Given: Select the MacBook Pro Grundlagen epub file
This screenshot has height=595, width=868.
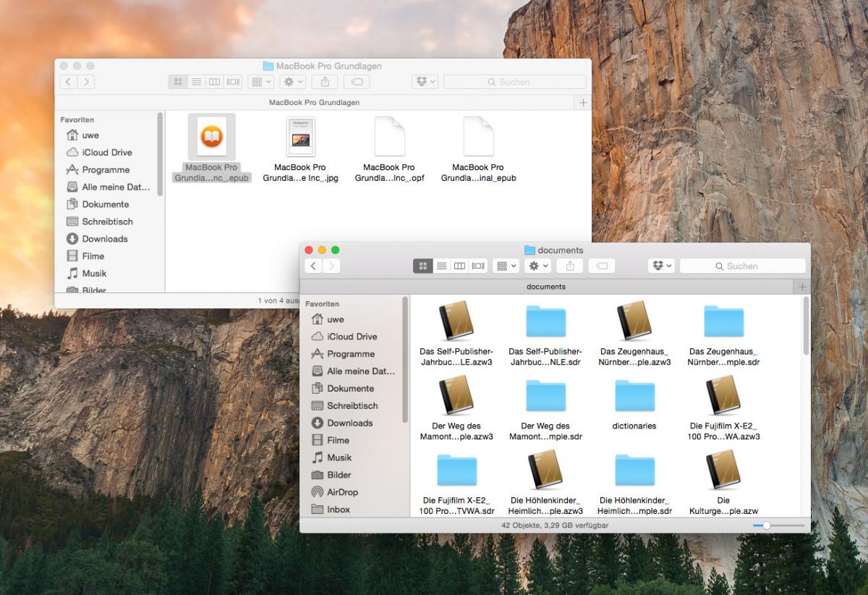Looking at the screenshot, I should point(211,137).
